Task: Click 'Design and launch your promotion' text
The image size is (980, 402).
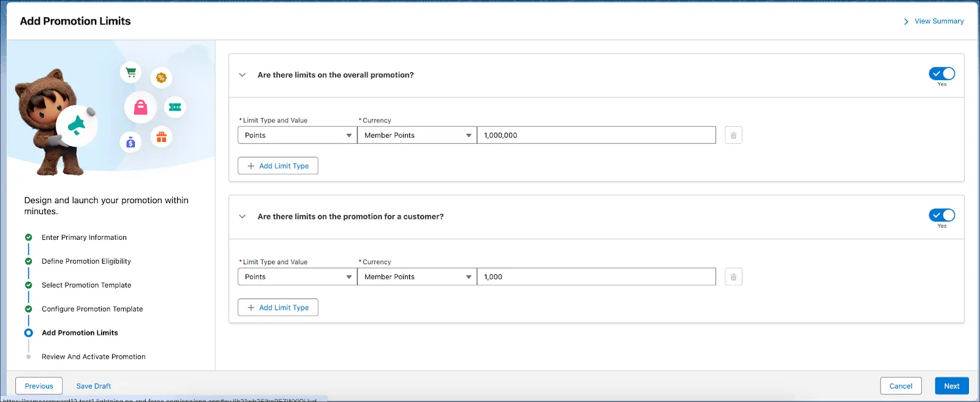Action: (107, 206)
